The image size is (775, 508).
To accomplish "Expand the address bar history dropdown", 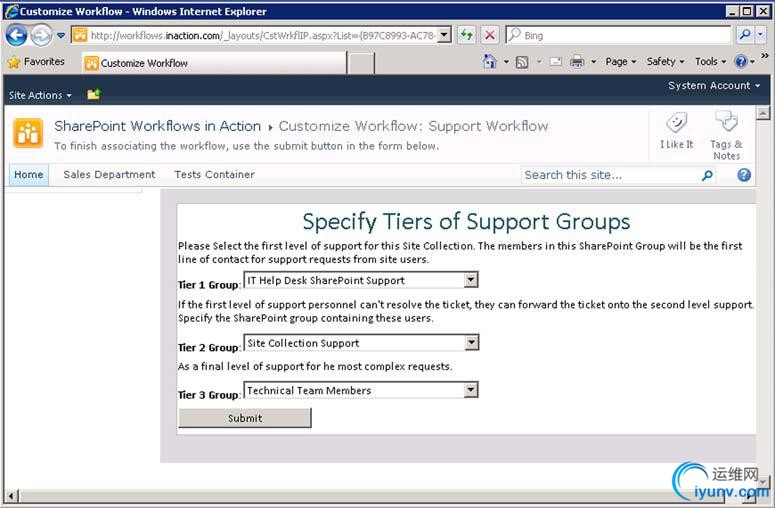I will pos(444,35).
